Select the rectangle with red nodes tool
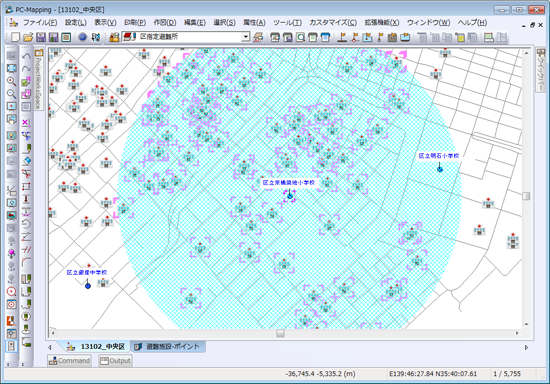 (26, 186)
